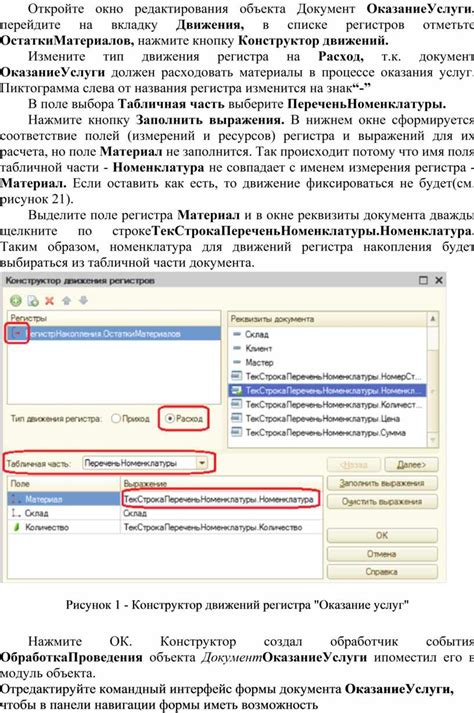Click the <Назад button
Screen dimensions: 474x713
354,465
